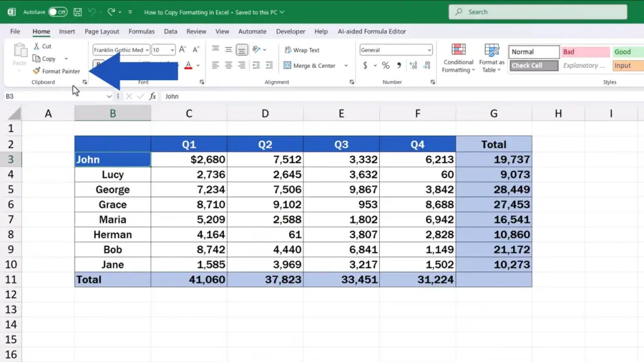Click the Format Painter brush icon
644x362 pixels.
pyautogui.click(x=36, y=71)
